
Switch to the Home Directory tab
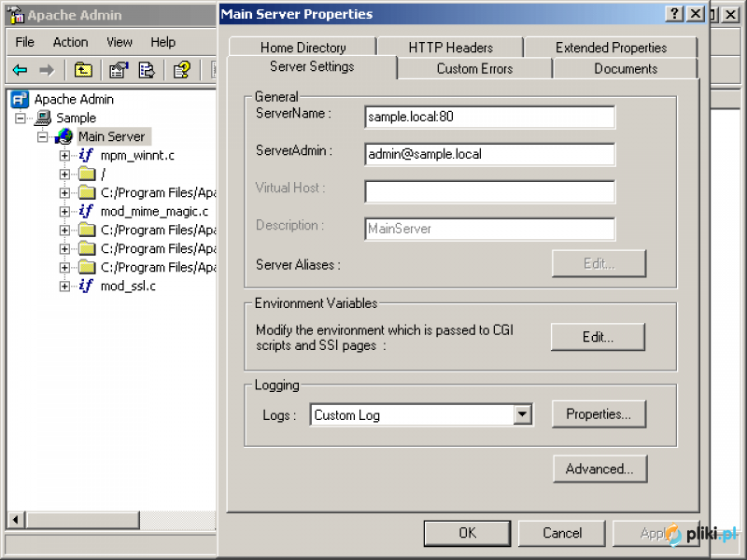point(303,48)
